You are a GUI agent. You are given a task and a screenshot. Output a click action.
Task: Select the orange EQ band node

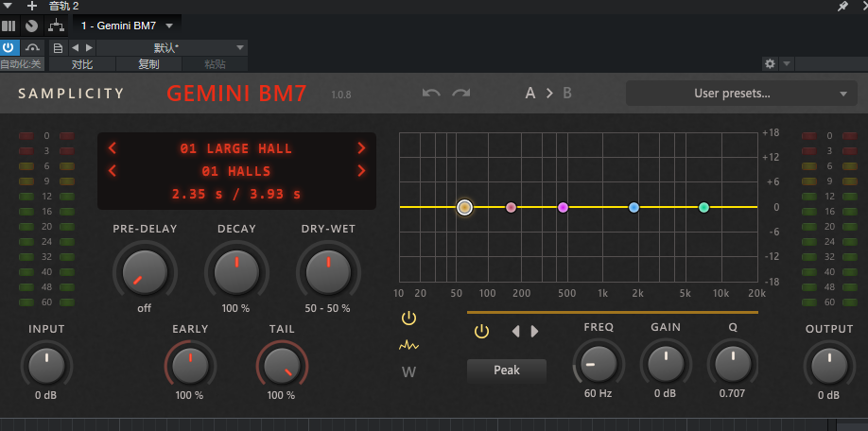465,208
